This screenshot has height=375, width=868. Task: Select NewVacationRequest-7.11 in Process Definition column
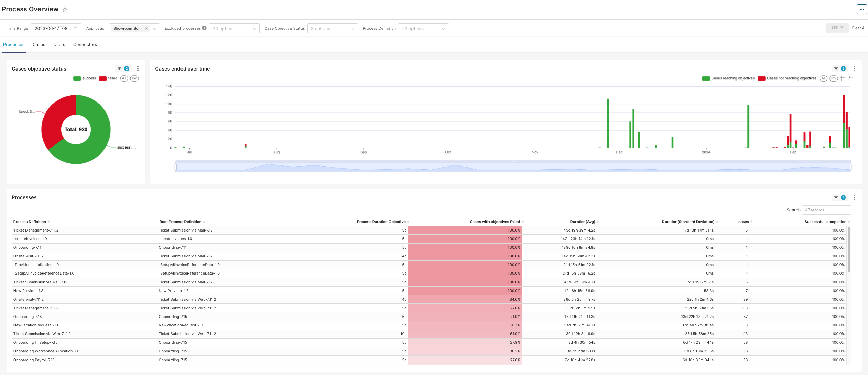pos(36,325)
